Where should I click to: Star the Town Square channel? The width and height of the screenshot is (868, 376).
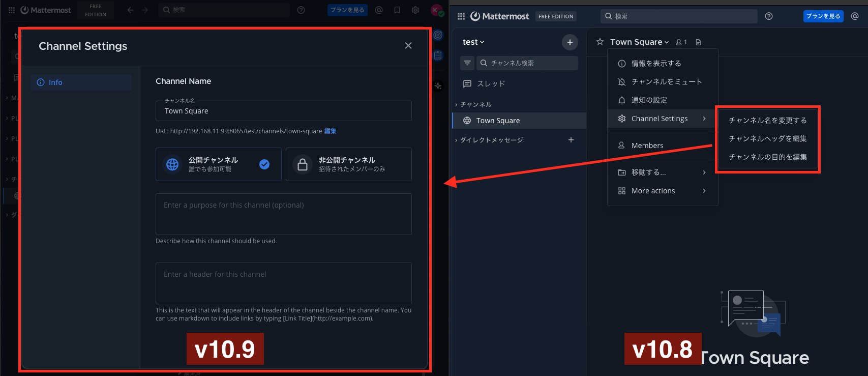[x=600, y=42]
